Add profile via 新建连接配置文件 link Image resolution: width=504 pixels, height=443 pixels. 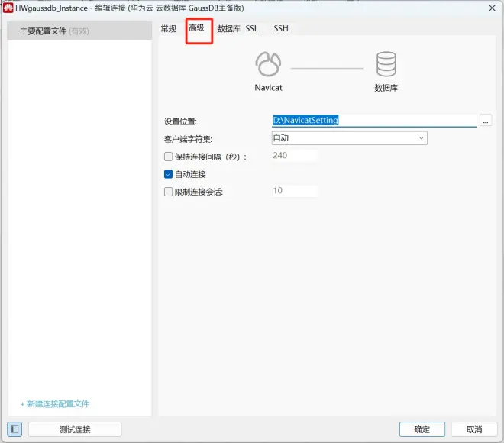pyautogui.click(x=55, y=404)
